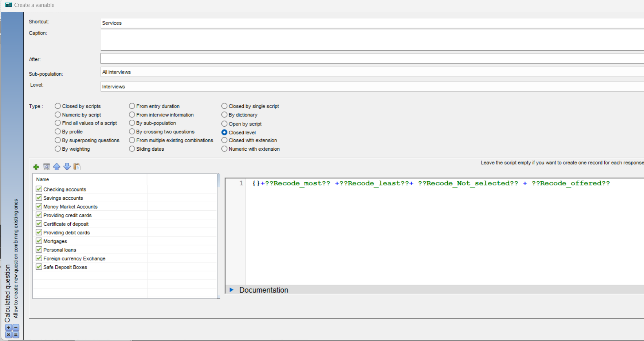Open the Level field showing 'Interviews'
The height and width of the screenshot is (341, 644).
[255, 86]
